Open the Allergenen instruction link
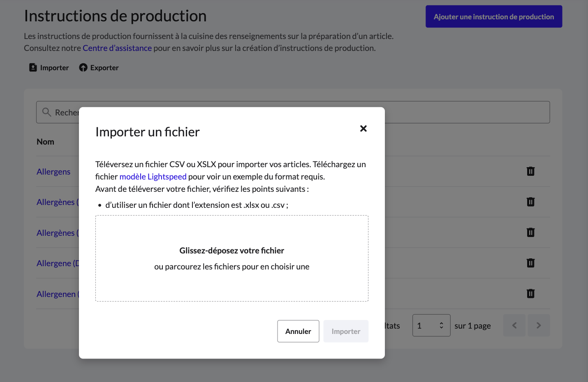Viewport: 588px width, 382px height. click(58, 294)
